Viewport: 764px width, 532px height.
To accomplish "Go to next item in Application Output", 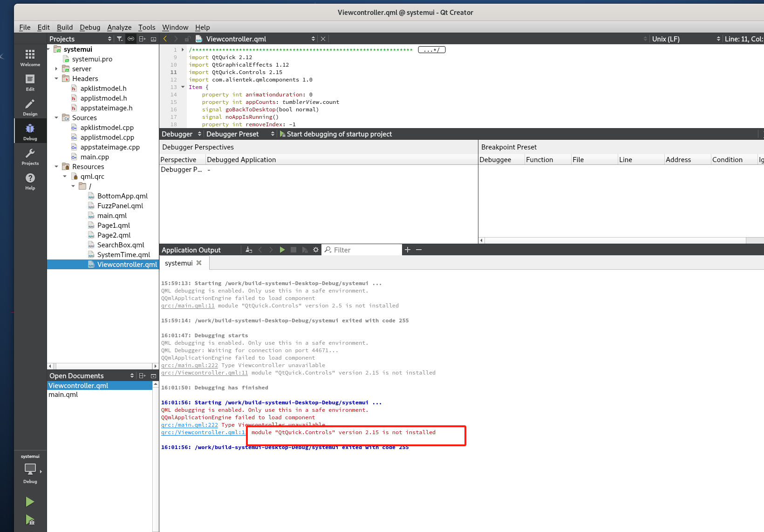I will coord(271,250).
